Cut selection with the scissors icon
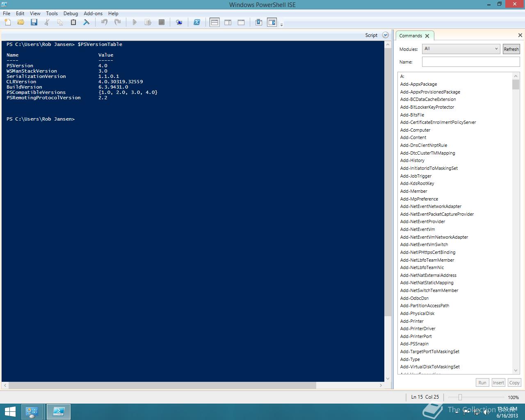 [x=47, y=22]
